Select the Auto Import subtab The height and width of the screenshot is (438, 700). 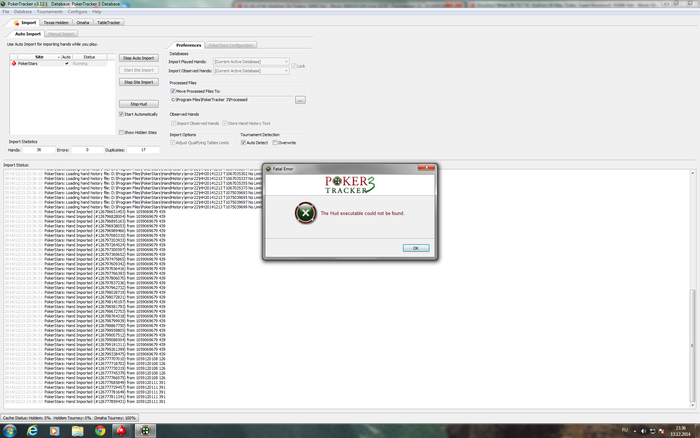tap(27, 34)
